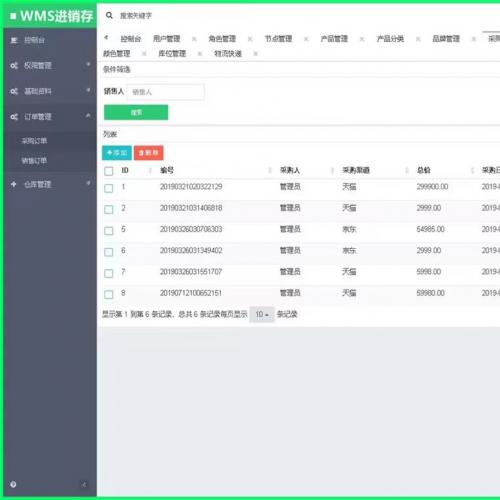Click the 基础资料 gears icon in sidebar

point(14,91)
